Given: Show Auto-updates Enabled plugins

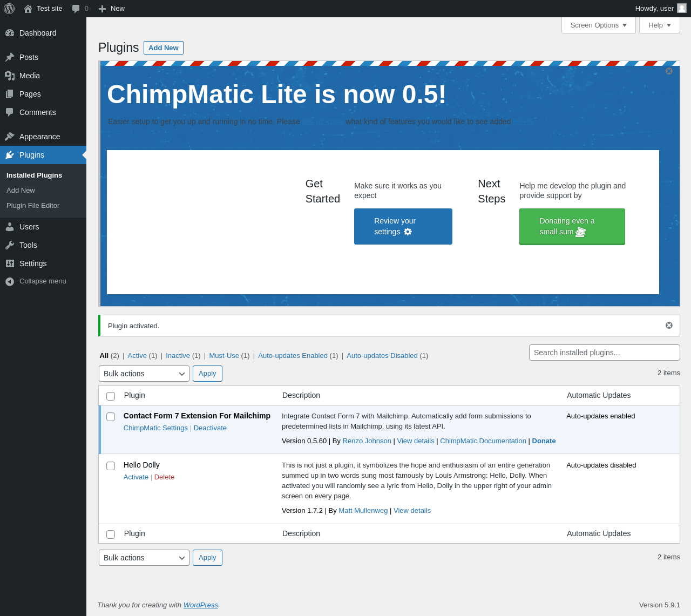Looking at the screenshot, I should [293, 356].
